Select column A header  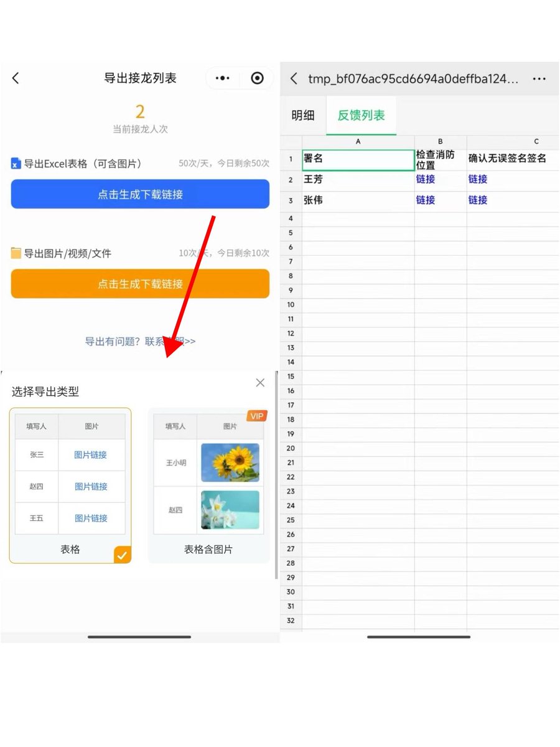point(358,142)
